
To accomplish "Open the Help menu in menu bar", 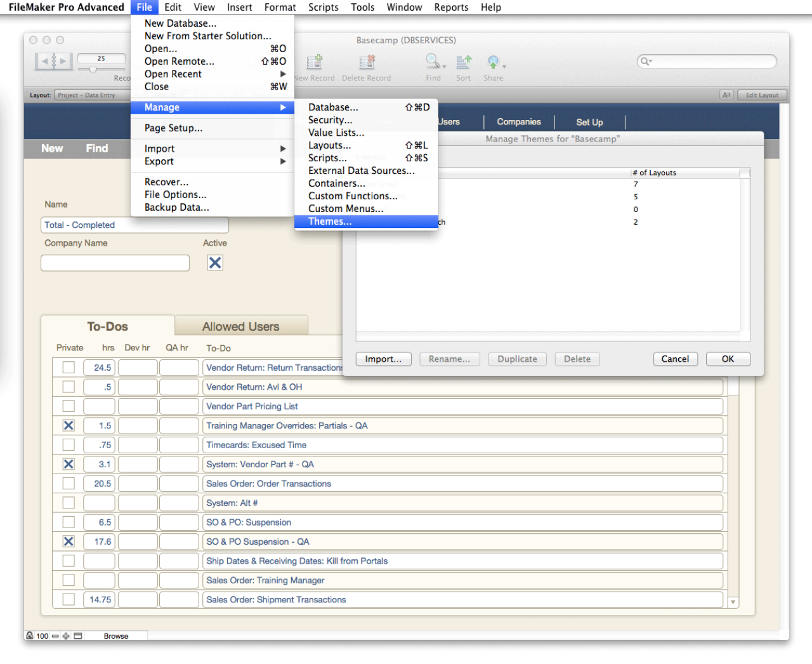I will coord(490,7).
